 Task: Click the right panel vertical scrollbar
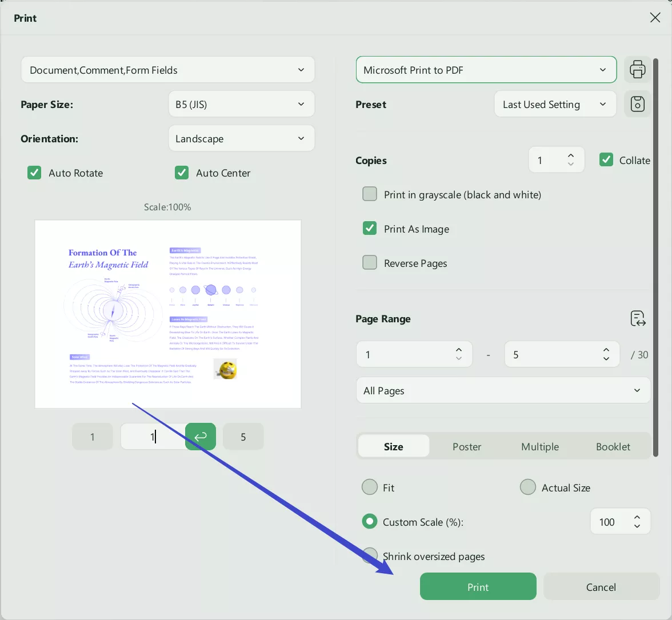[655, 257]
